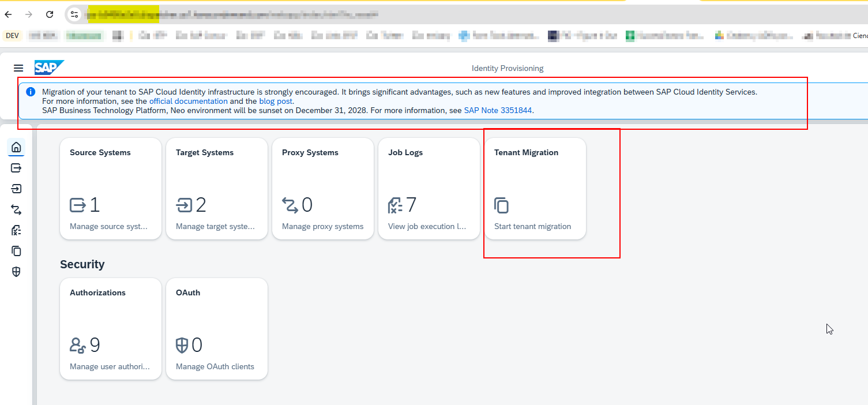Open the Authorizations tile

click(x=111, y=329)
